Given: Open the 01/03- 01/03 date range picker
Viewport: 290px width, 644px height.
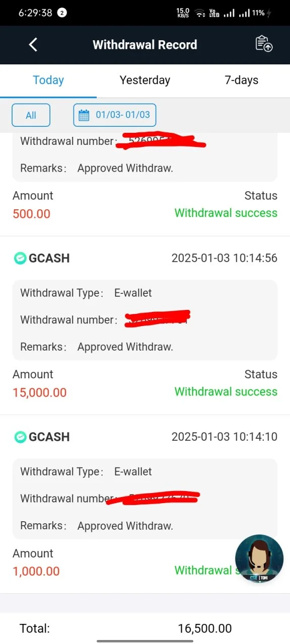Looking at the screenshot, I should coord(115,115).
